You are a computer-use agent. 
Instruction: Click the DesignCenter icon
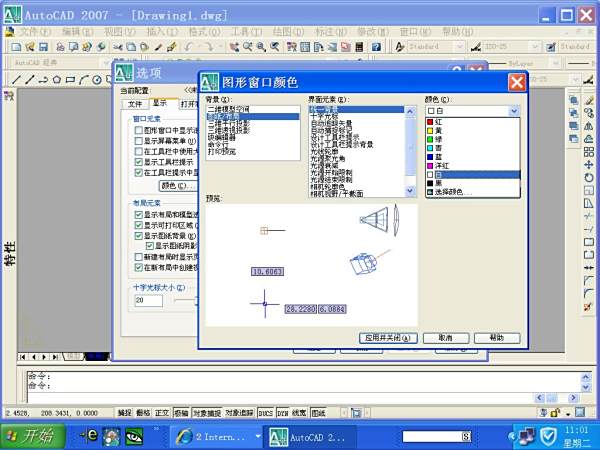point(305,47)
